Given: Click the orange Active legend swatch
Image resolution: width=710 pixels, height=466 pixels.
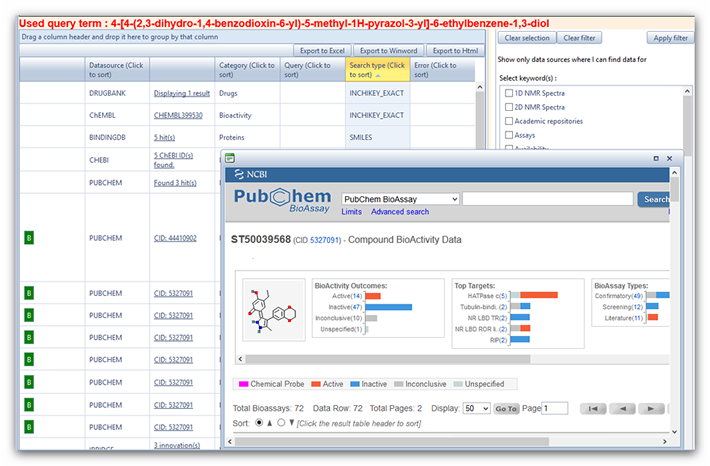Looking at the screenshot, I should tap(316, 384).
